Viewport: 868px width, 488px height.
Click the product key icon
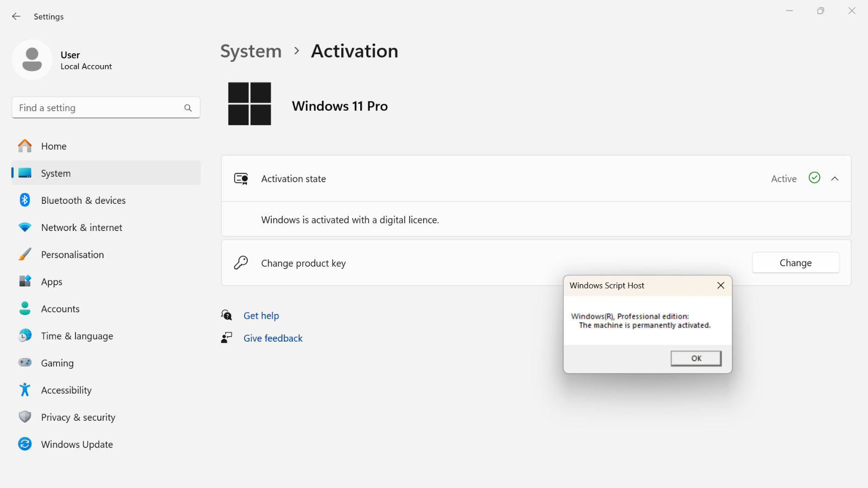point(241,263)
